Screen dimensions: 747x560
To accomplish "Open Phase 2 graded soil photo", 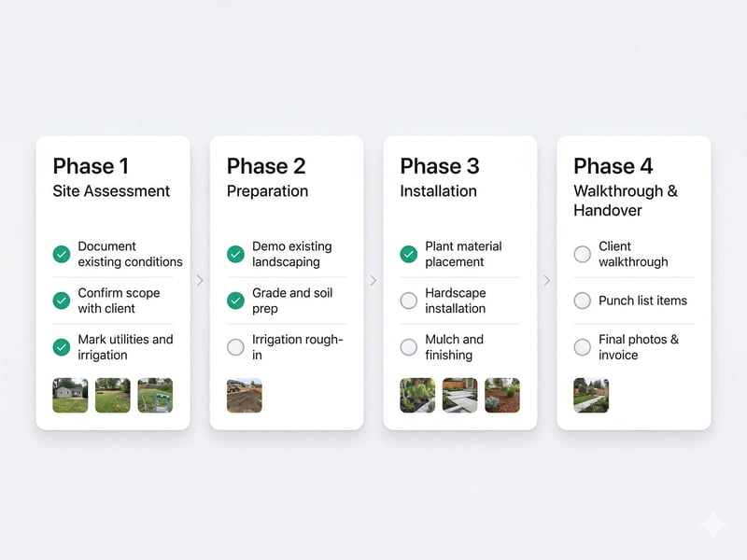I will [x=244, y=395].
